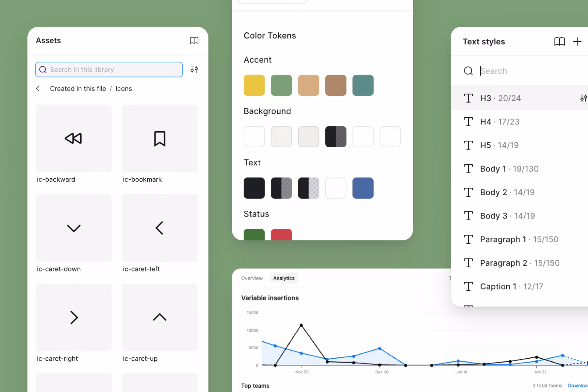The width and height of the screenshot is (588, 392).
Task: Select the ic-caret-up asset tile
Action: [159, 317]
